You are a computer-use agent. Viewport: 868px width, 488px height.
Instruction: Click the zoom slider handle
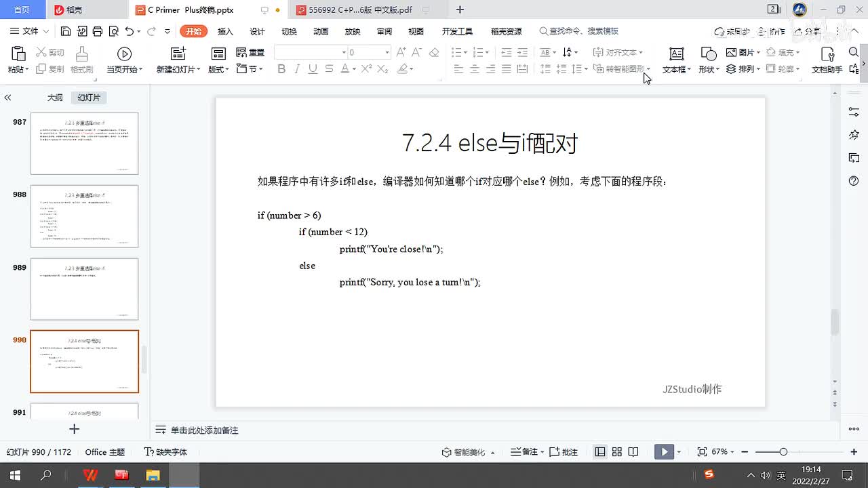click(783, 452)
